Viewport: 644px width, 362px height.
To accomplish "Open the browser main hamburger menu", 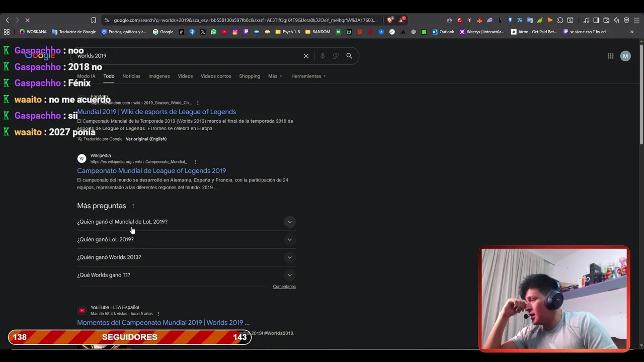I will point(636,20).
